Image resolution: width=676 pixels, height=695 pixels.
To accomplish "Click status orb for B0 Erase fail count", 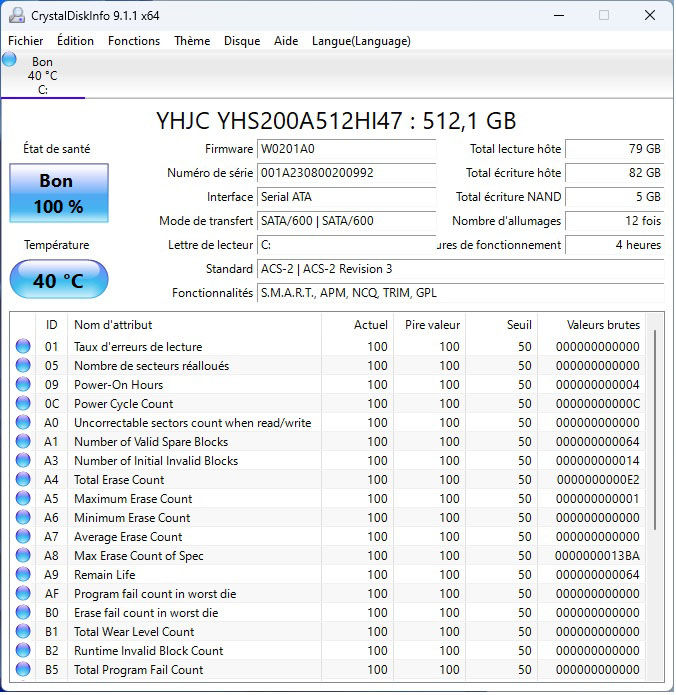I will pos(23,613).
